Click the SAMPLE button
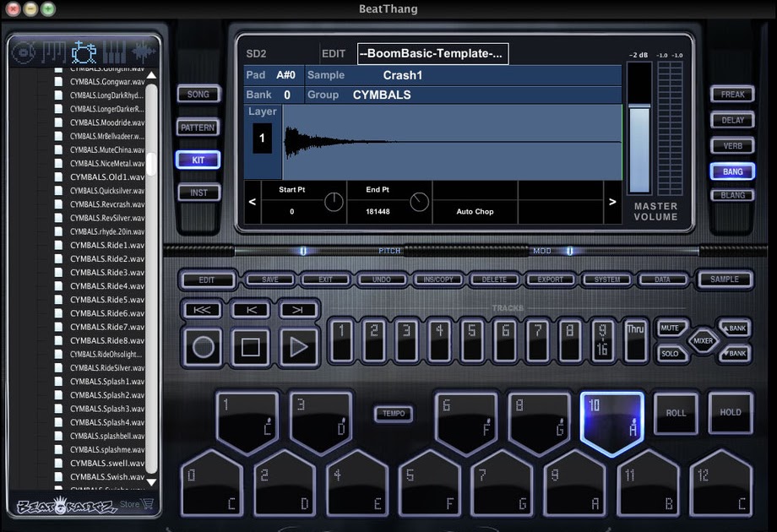 pos(725,280)
